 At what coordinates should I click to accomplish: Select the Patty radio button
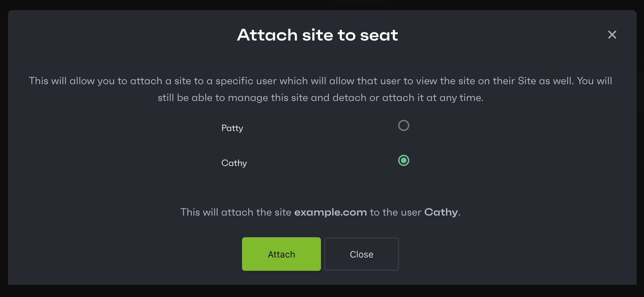(404, 125)
